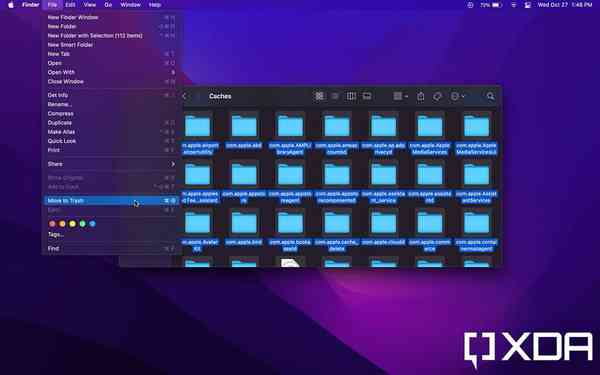The image size is (600, 375).
Task: Select the com.apple.bird folder
Action: click(244, 227)
